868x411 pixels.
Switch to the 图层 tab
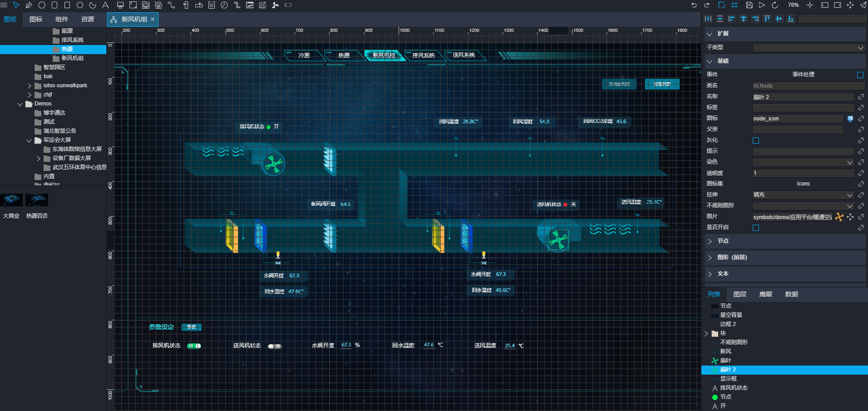[740, 294]
